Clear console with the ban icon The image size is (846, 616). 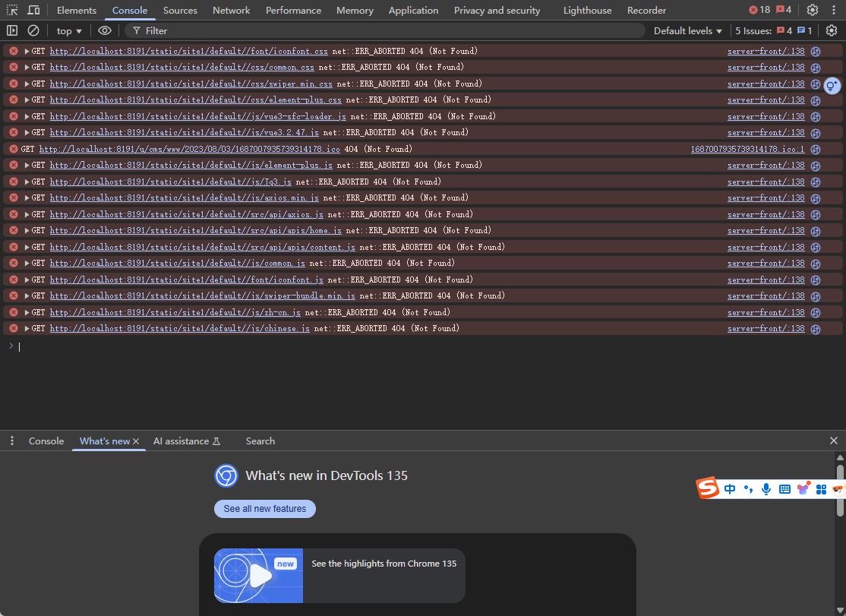tap(33, 30)
